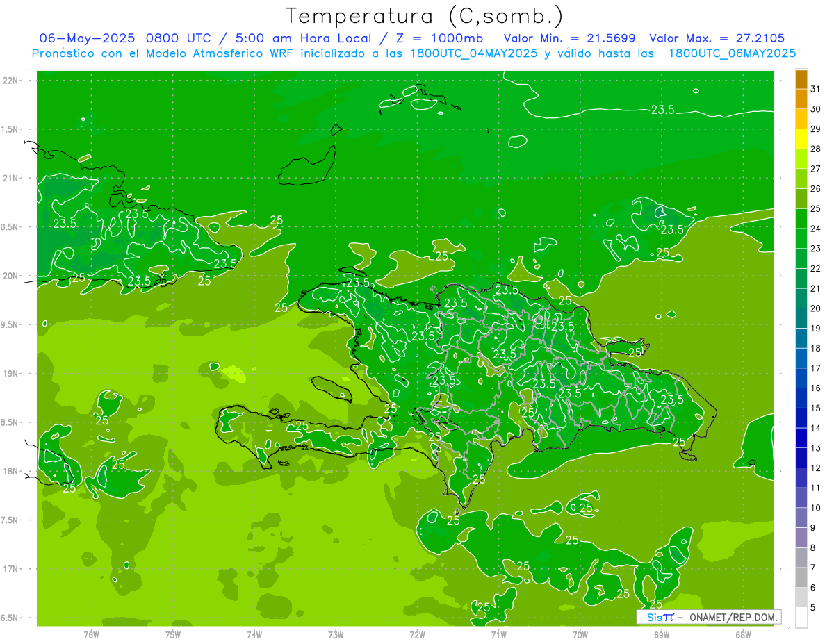Click the "20N" latitude label
Image resolution: width=834 pixels, height=644 pixels.
pos(11,276)
